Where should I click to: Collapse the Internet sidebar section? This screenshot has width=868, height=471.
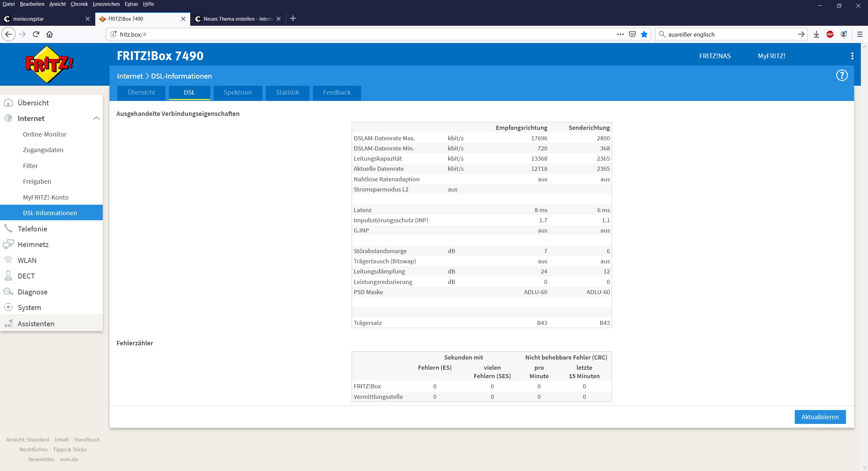pyautogui.click(x=96, y=118)
